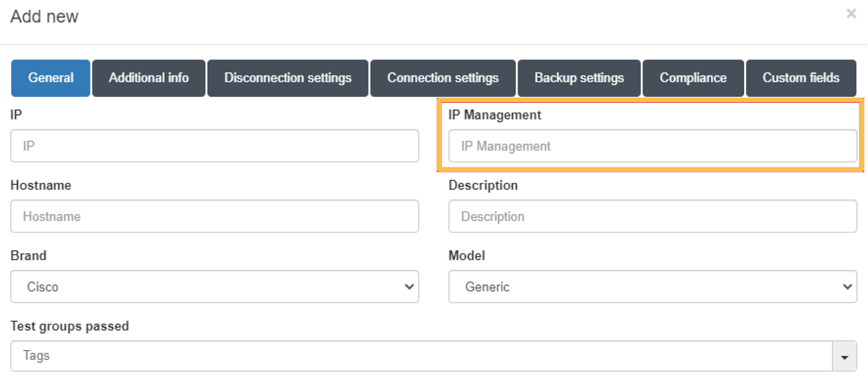Screen dimensions: 868x376
Task: Open the Custom fields tab
Action: (x=801, y=78)
